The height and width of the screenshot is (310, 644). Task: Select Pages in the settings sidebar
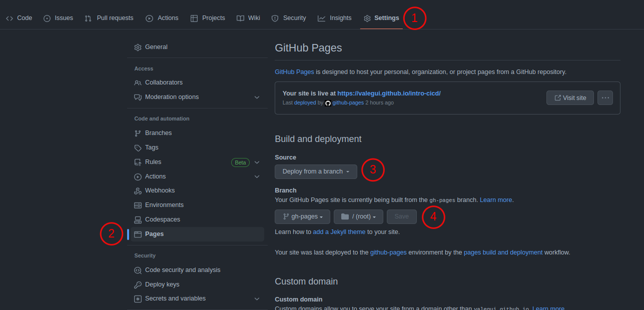[154, 233]
